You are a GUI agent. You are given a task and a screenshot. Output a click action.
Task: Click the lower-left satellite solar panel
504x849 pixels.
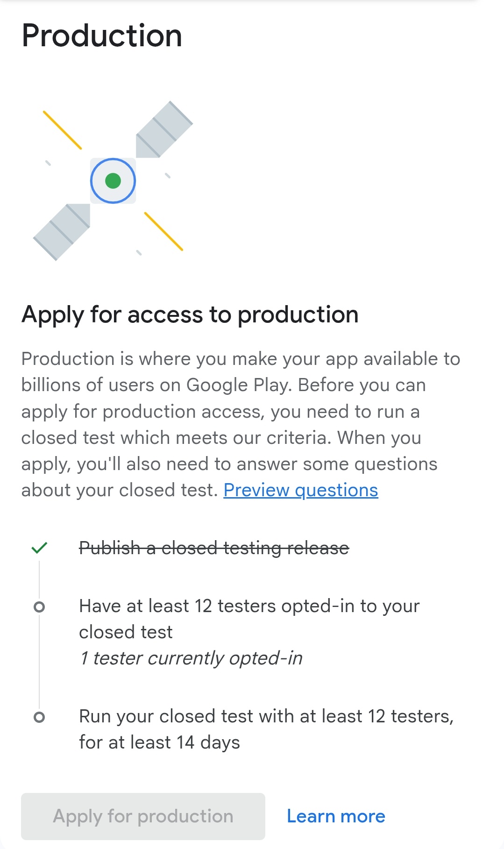click(63, 231)
